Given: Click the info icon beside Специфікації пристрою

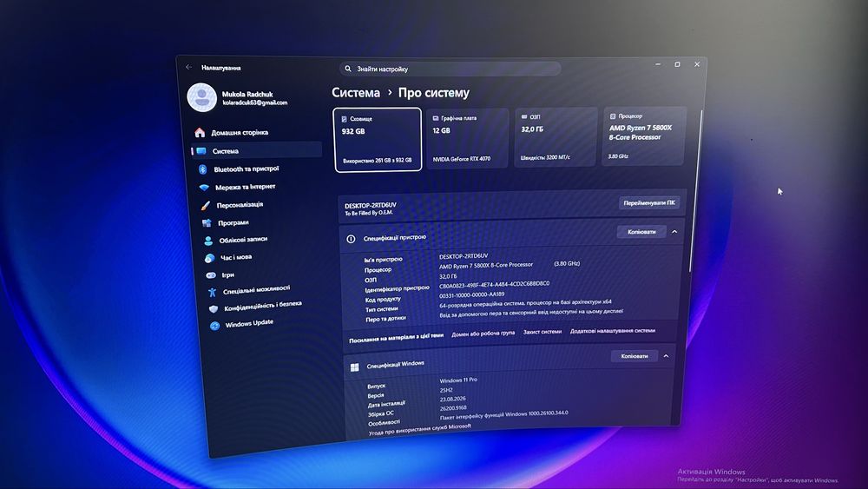Looking at the screenshot, I should [351, 239].
